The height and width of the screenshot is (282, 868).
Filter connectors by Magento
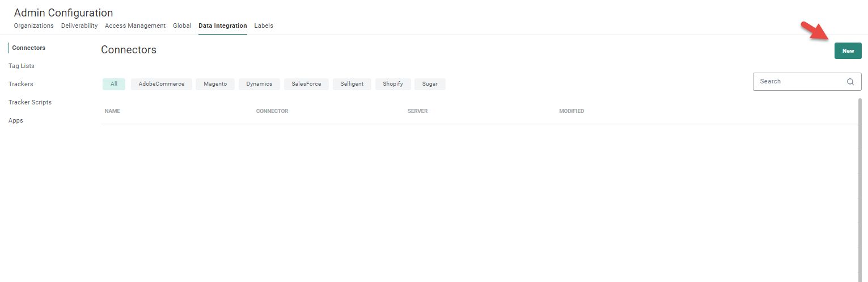215,84
